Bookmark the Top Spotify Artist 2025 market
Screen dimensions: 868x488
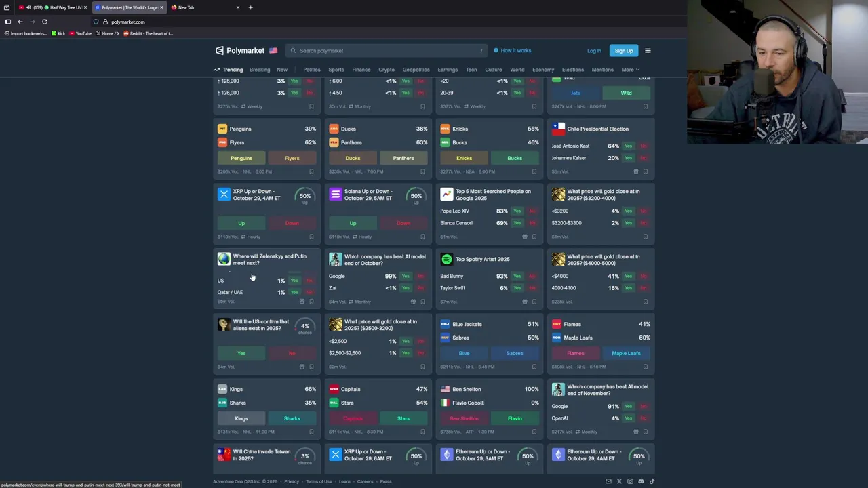(x=534, y=302)
